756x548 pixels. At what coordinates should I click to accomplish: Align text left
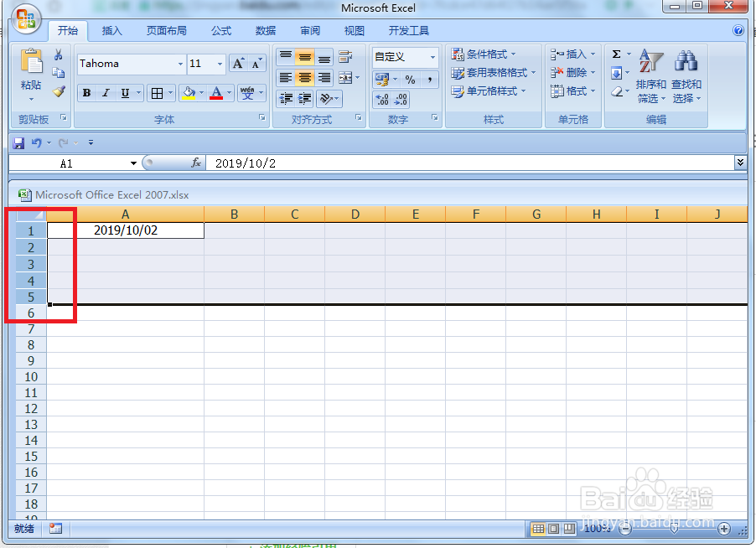(x=286, y=78)
